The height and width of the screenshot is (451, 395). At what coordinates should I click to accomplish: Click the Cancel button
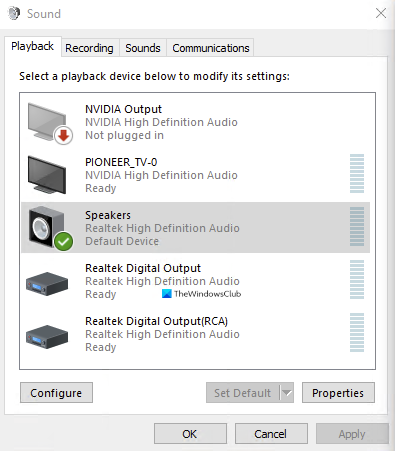[x=271, y=434]
